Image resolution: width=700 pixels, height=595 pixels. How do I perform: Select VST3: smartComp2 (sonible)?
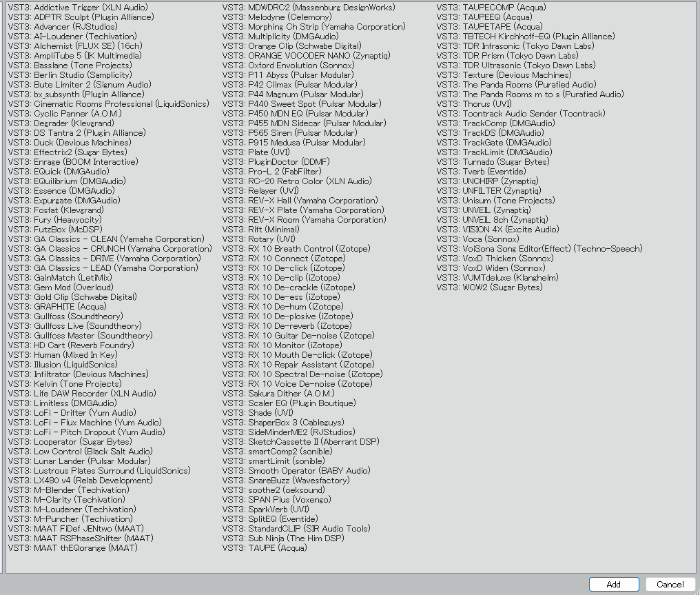pyautogui.click(x=277, y=451)
